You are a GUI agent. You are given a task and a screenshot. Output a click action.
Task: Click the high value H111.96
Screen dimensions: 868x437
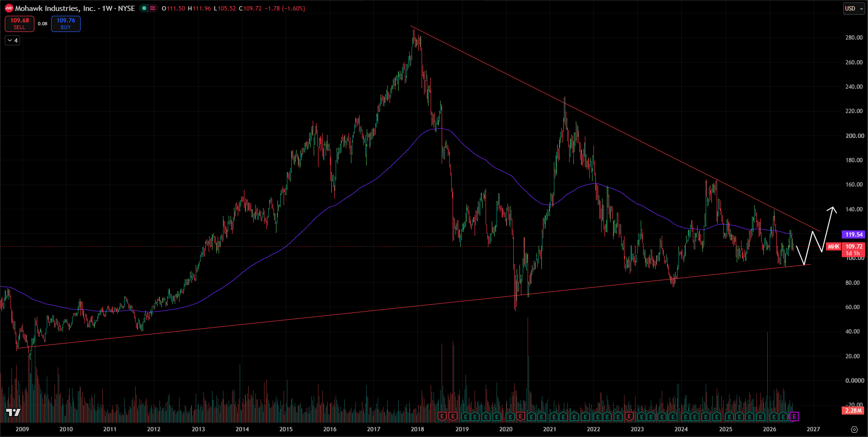click(x=199, y=9)
